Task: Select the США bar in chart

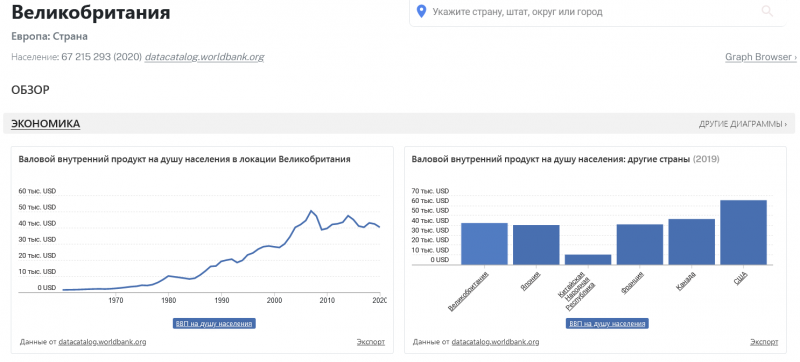Action: pyautogui.click(x=743, y=232)
